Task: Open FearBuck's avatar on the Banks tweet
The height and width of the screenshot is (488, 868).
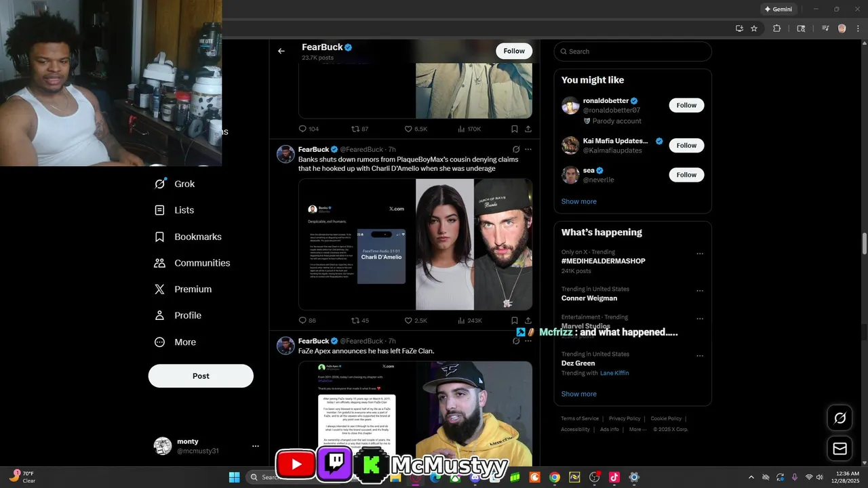Action: (285, 154)
